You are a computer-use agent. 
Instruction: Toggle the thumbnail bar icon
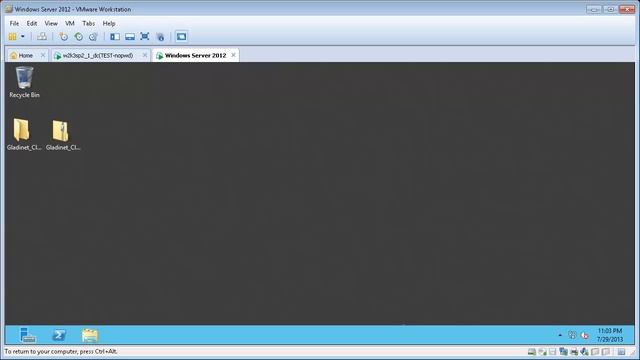point(130,37)
